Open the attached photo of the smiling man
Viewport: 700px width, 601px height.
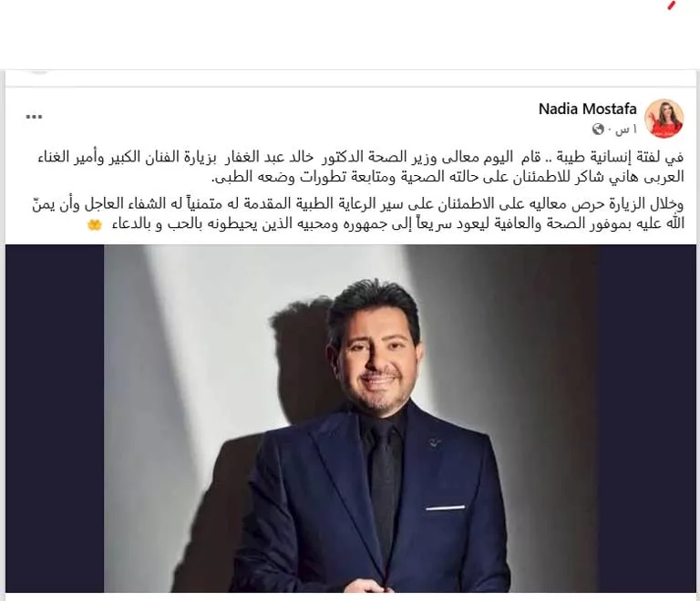(x=351, y=419)
